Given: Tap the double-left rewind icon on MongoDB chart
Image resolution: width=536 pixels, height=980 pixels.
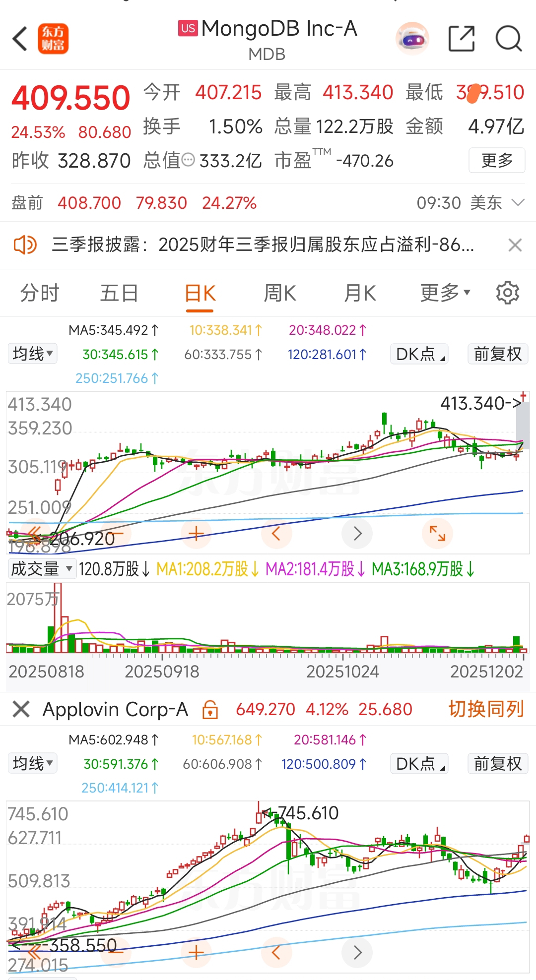Looking at the screenshot, I should (x=35, y=534).
